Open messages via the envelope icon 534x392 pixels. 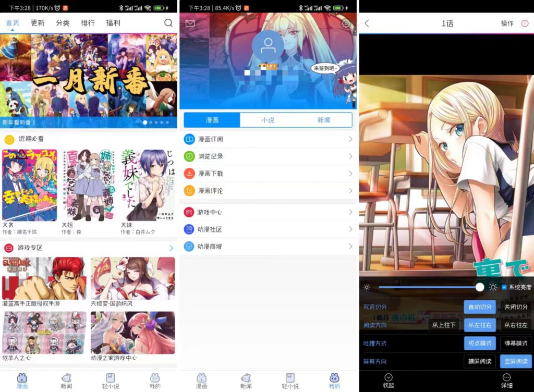pos(190,23)
